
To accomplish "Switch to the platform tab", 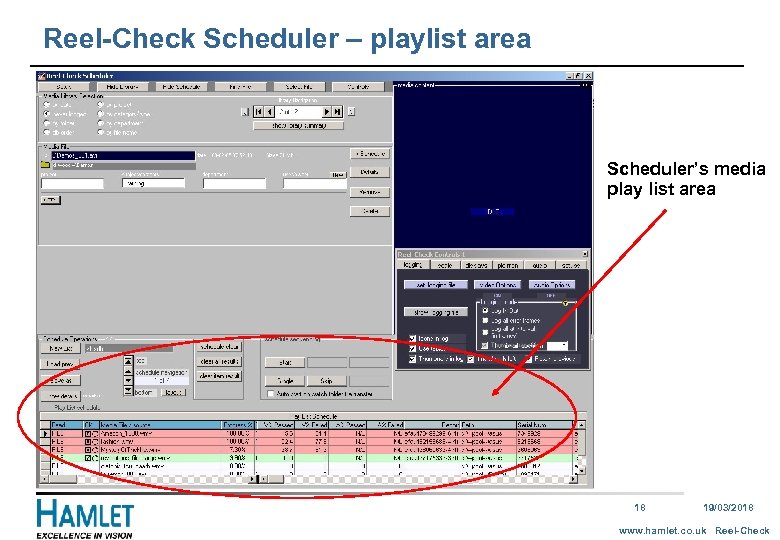I will coord(507,266).
